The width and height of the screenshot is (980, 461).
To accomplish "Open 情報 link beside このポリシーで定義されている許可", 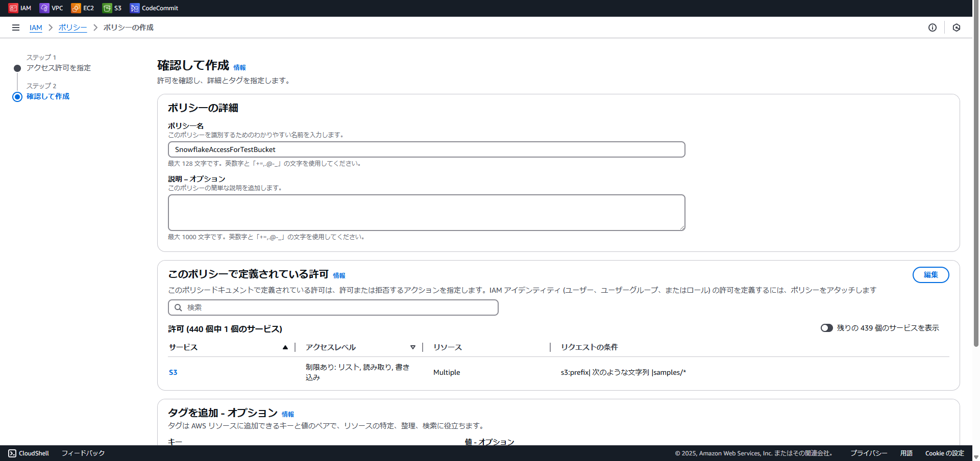I will [x=339, y=275].
